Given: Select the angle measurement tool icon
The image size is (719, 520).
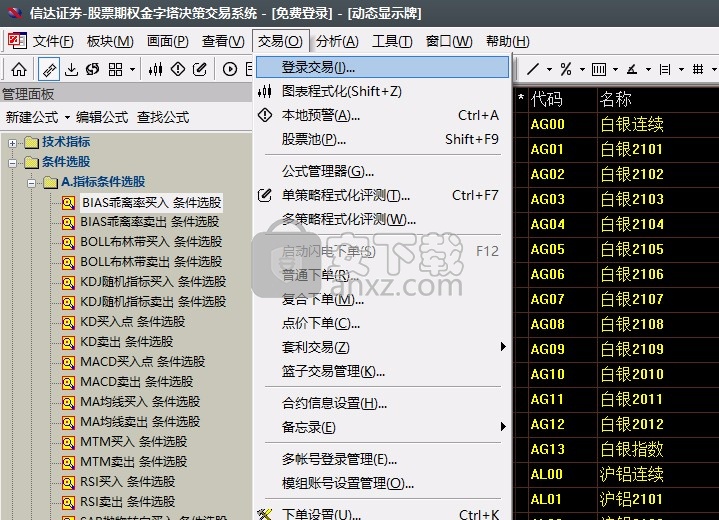Looking at the screenshot, I should [x=632, y=69].
